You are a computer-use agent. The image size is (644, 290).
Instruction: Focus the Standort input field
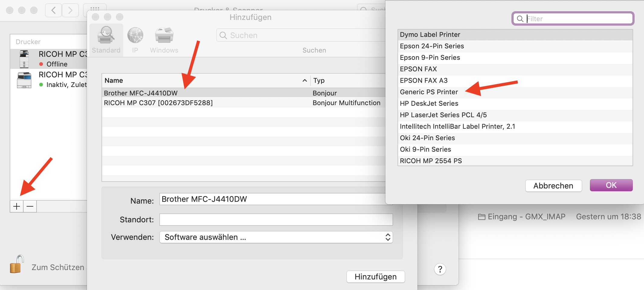pyautogui.click(x=276, y=220)
